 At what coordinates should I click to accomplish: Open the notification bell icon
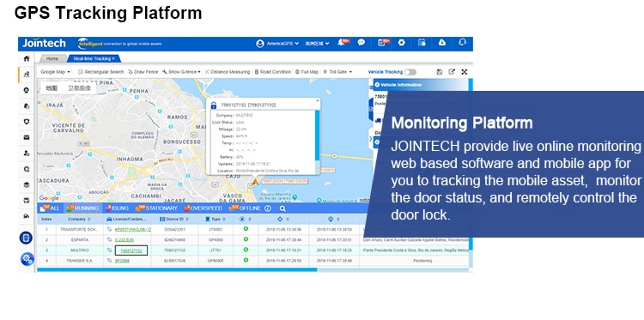[341, 43]
